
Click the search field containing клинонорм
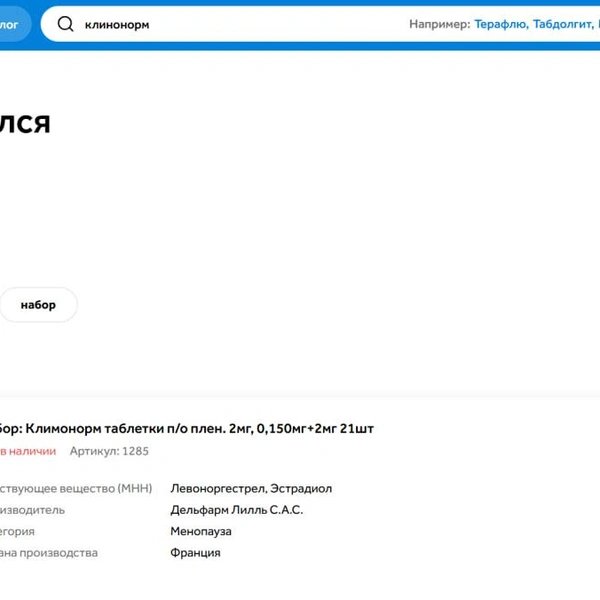coord(320,24)
